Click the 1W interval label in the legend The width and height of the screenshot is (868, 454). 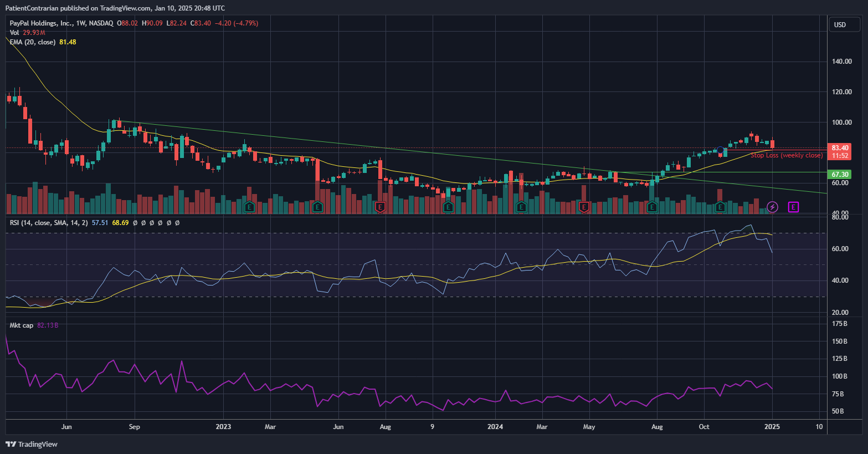[x=81, y=23]
